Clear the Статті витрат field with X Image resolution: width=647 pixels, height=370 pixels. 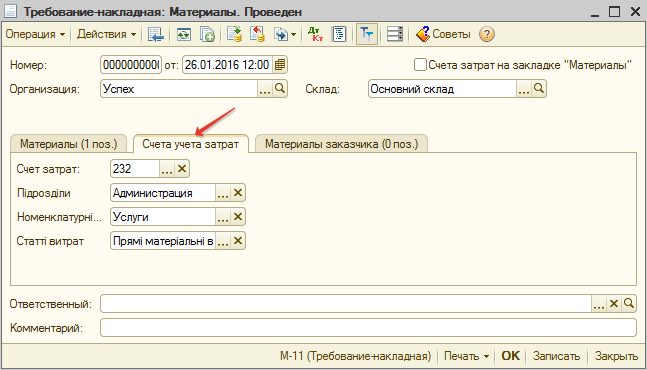coord(238,241)
